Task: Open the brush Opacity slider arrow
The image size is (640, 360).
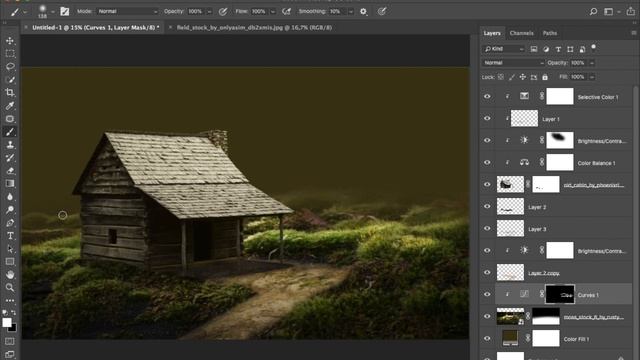Action: [x=209, y=11]
